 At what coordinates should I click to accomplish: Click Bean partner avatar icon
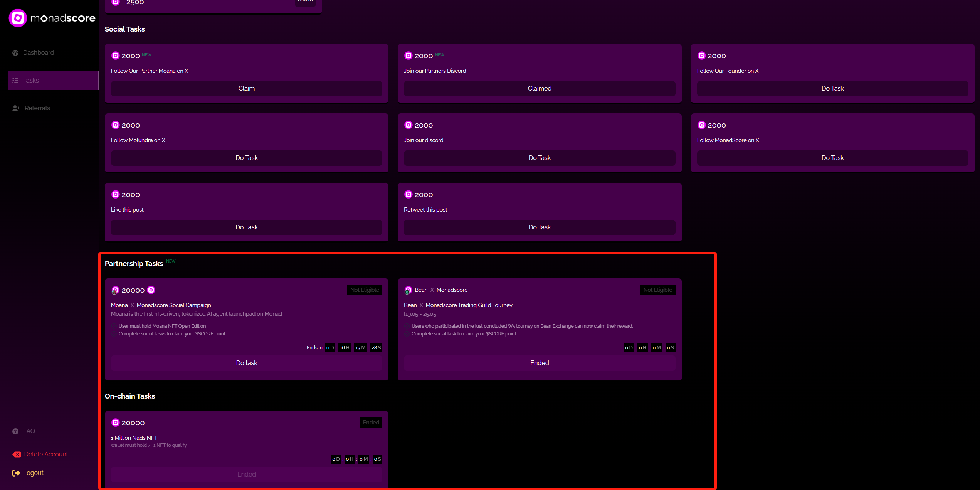(408, 290)
